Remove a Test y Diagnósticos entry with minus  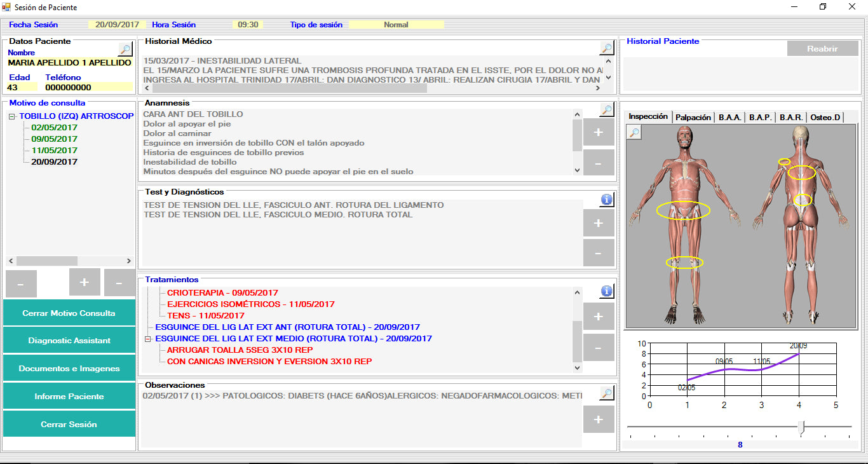pyautogui.click(x=598, y=253)
